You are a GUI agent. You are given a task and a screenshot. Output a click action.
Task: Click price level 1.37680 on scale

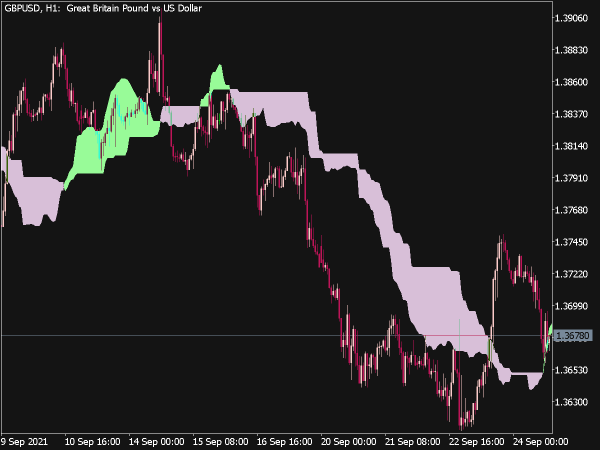coord(571,210)
